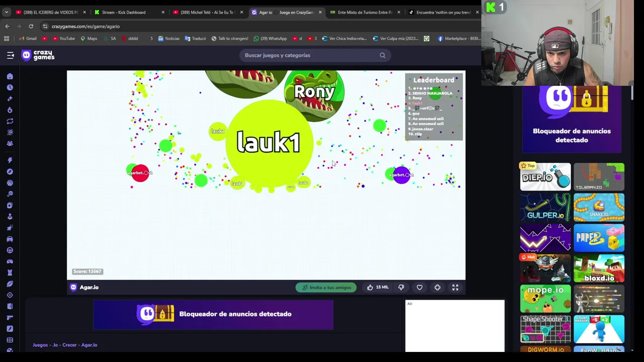Open crosshair shooting category in sidebar
644x362 pixels.
(x=10, y=295)
